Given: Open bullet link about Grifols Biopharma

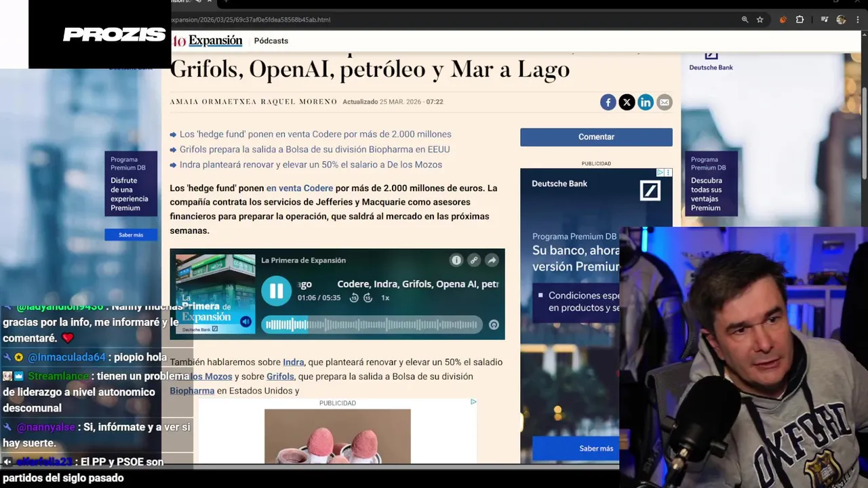Looking at the screenshot, I should [x=315, y=150].
